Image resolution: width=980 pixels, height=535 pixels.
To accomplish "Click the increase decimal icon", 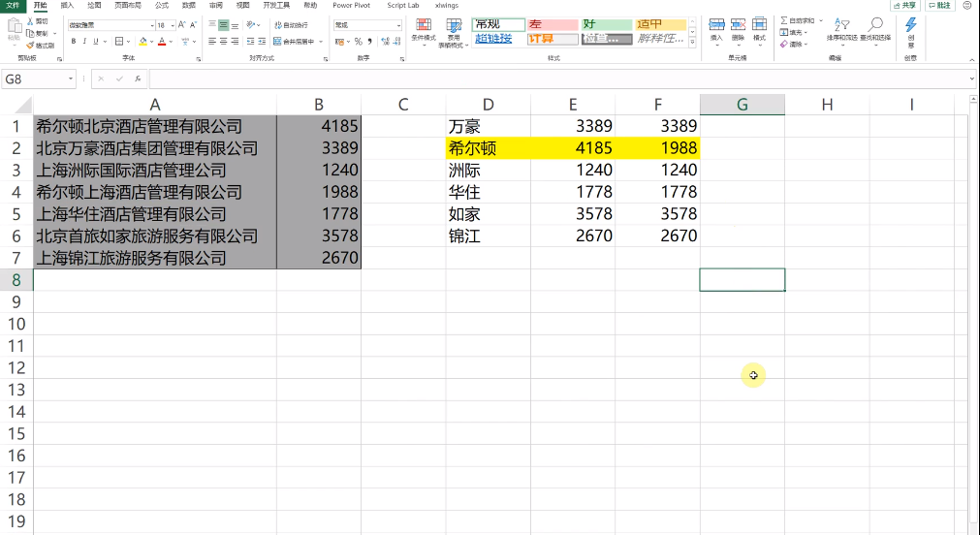I will [385, 42].
